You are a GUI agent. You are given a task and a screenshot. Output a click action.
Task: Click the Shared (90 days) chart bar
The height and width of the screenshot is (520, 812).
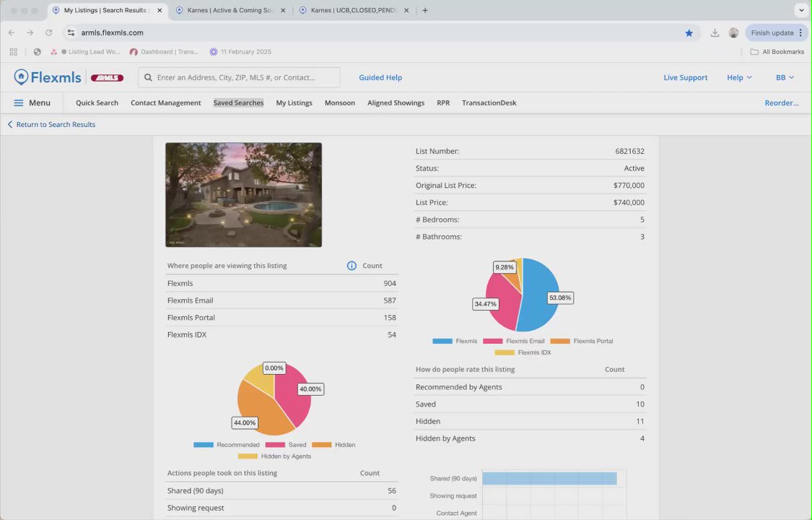549,479
